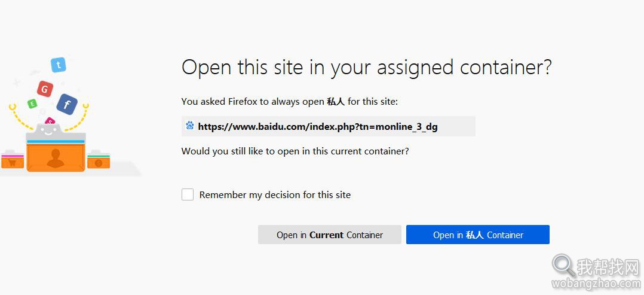The image size is (644, 295).
Task: Click the small coin container at right
Action: tap(98, 162)
